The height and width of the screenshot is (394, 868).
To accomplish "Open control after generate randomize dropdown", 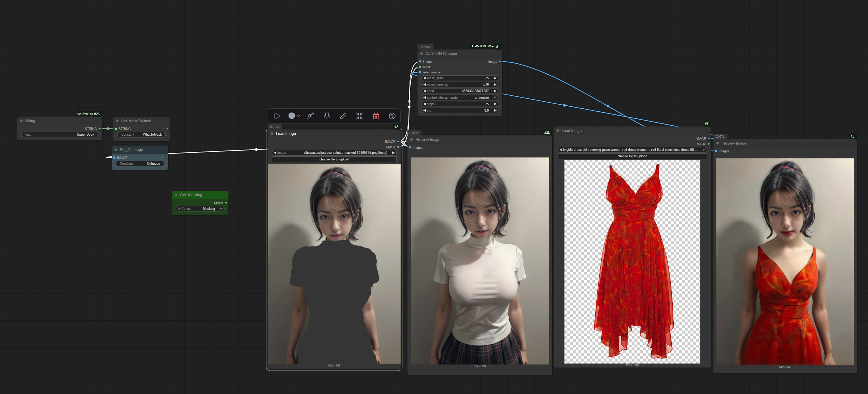I will [x=460, y=97].
